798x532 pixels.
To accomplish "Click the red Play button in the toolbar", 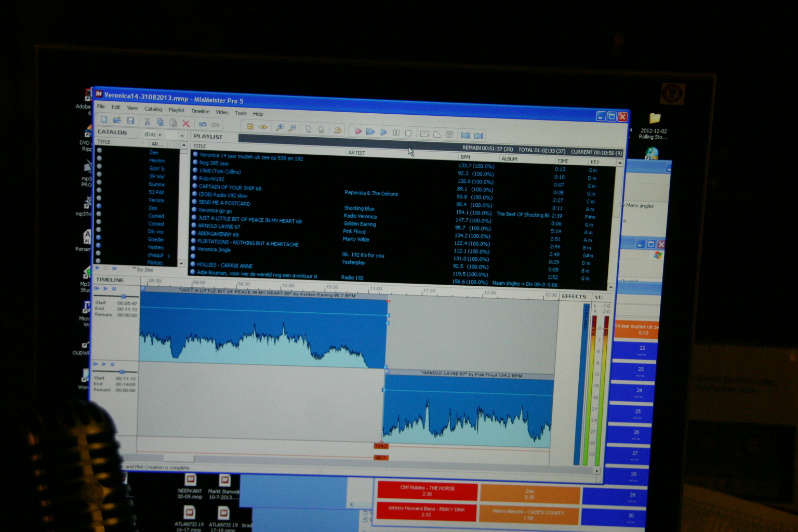I will 358,131.
